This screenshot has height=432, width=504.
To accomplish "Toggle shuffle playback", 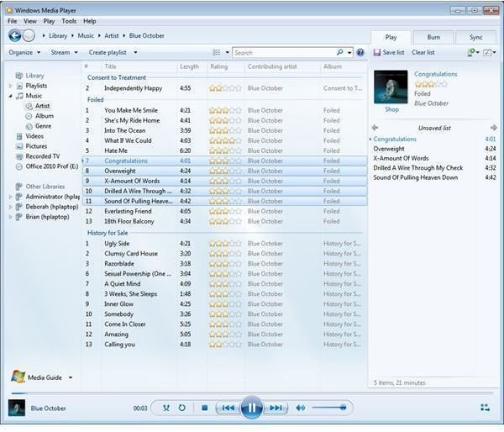I will tap(166, 408).
